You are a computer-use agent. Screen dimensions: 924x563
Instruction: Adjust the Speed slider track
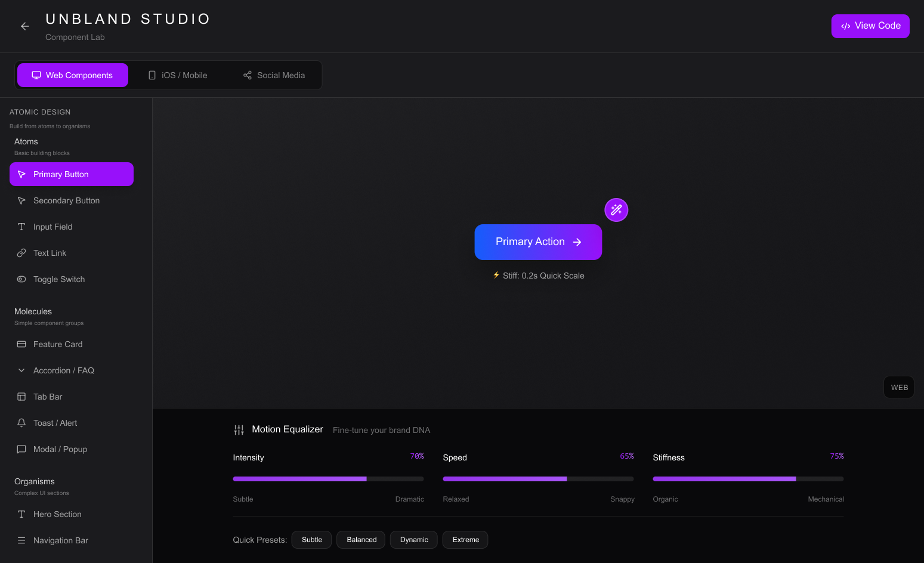point(538,479)
